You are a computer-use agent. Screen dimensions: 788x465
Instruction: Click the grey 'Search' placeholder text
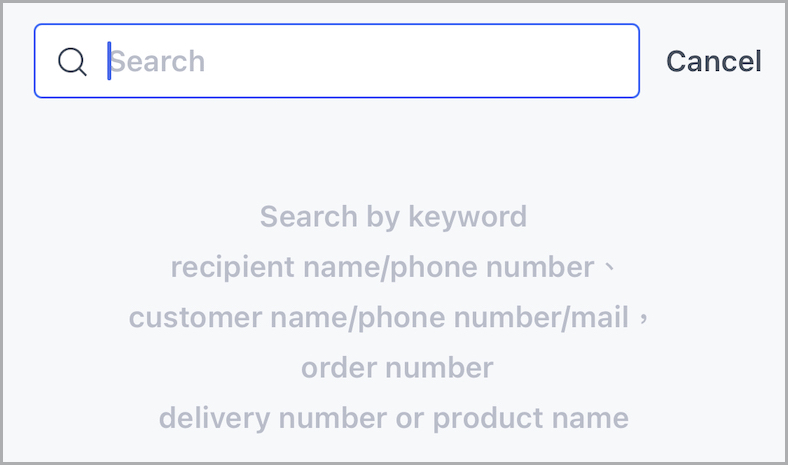click(x=157, y=61)
